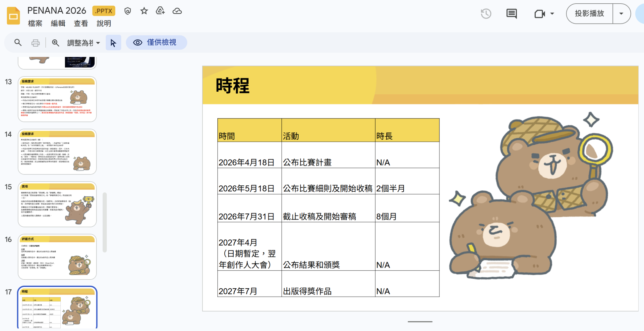Screen dimensions: 644x331
Task: Click the 時程 slide title
Action: click(x=232, y=86)
